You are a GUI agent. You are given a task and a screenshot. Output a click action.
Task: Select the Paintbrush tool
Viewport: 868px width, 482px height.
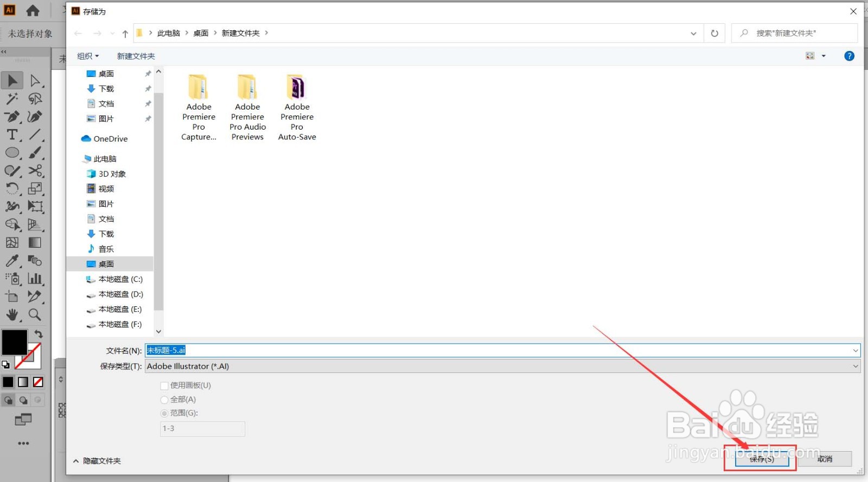(35, 153)
